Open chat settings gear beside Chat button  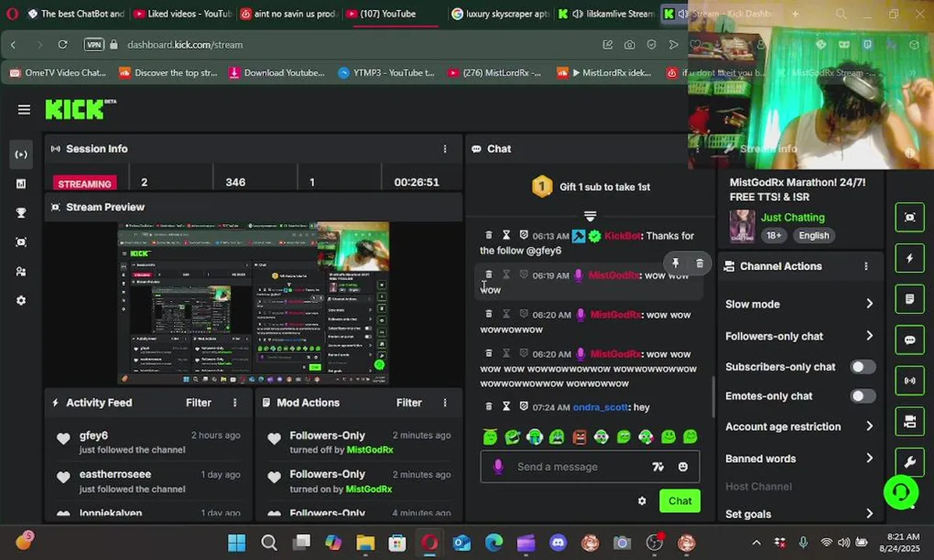point(642,501)
